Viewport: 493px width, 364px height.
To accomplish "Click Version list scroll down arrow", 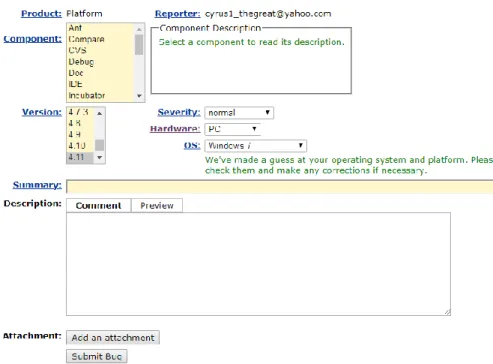I will coord(99,157).
